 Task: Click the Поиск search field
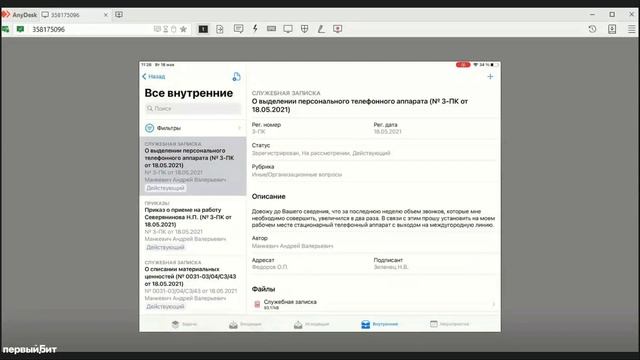193,109
